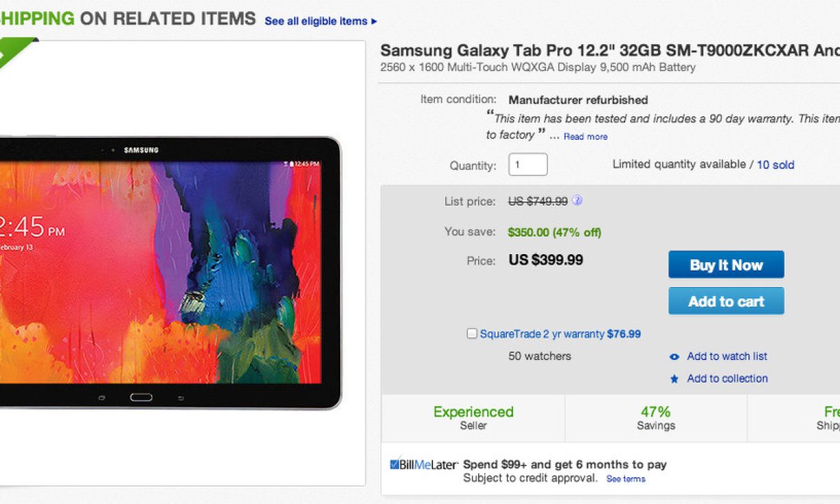Click the list price help question-mark icon
The height and width of the screenshot is (504, 840).
click(x=577, y=201)
